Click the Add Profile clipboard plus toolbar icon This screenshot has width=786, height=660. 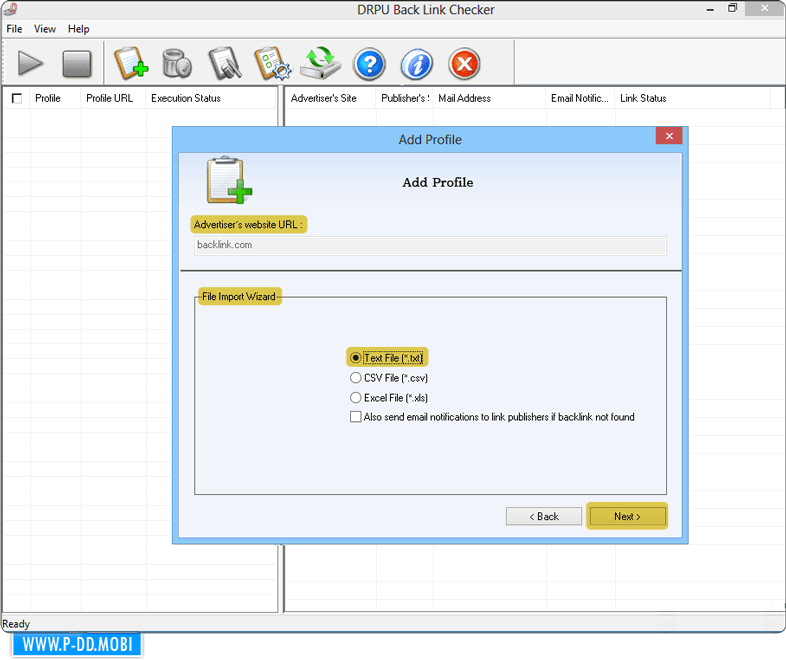(131, 63)
